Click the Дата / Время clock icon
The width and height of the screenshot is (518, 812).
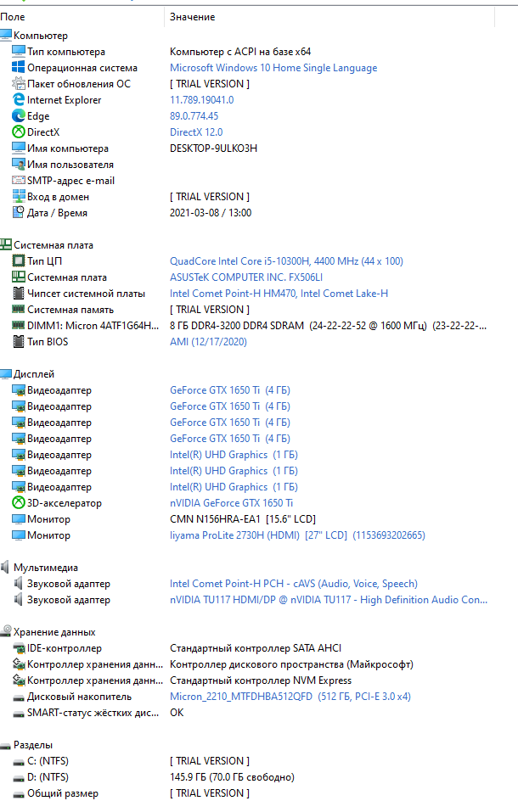[19, 212]
